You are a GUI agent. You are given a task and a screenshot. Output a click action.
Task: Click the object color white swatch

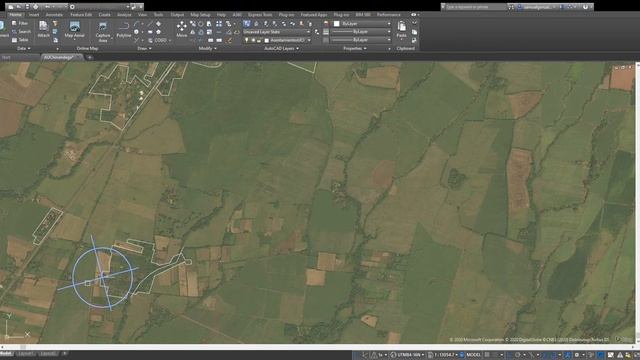click(336, 24)
